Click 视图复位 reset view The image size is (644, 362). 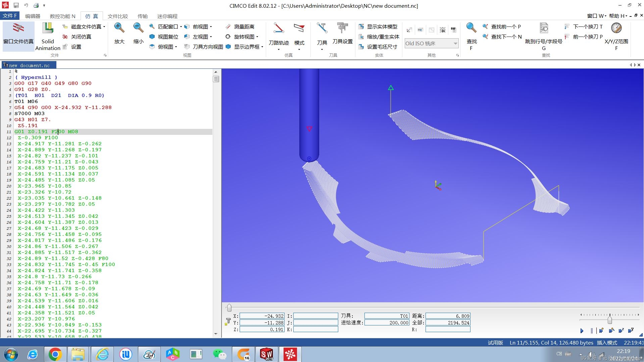(x=164, y=37)
